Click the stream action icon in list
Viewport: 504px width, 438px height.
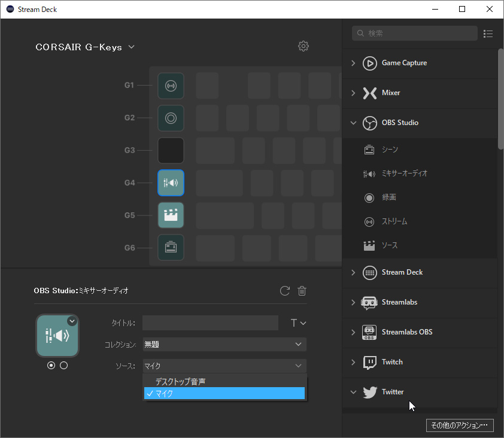click(369, 222)
